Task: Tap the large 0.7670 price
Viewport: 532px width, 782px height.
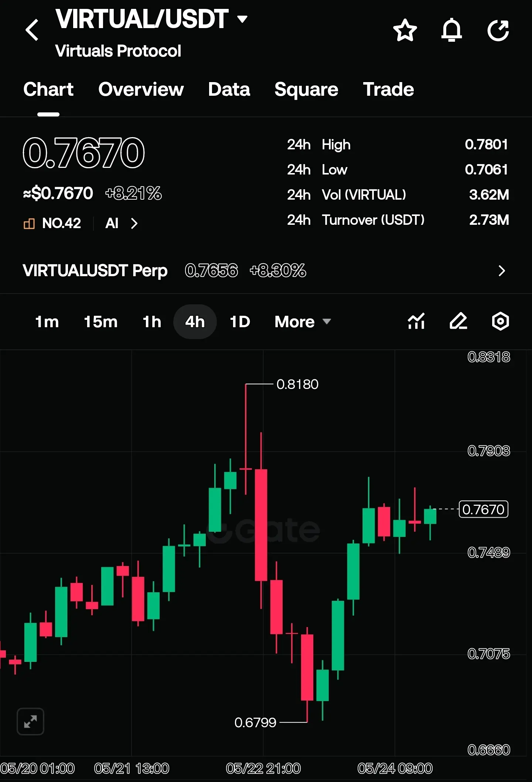Action: point(84,152)
